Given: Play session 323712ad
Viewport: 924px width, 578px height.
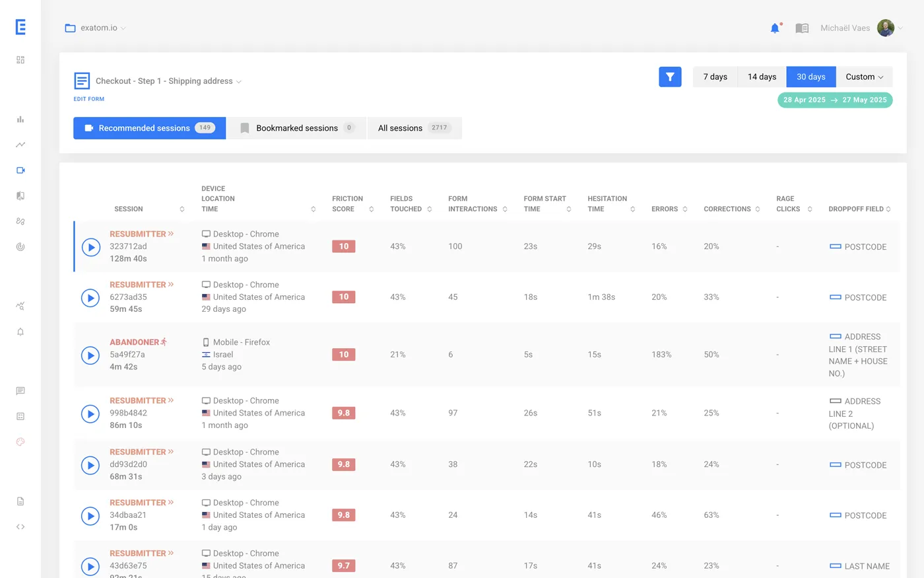Looking at the screenshot, I should click(x=90, y=247).
